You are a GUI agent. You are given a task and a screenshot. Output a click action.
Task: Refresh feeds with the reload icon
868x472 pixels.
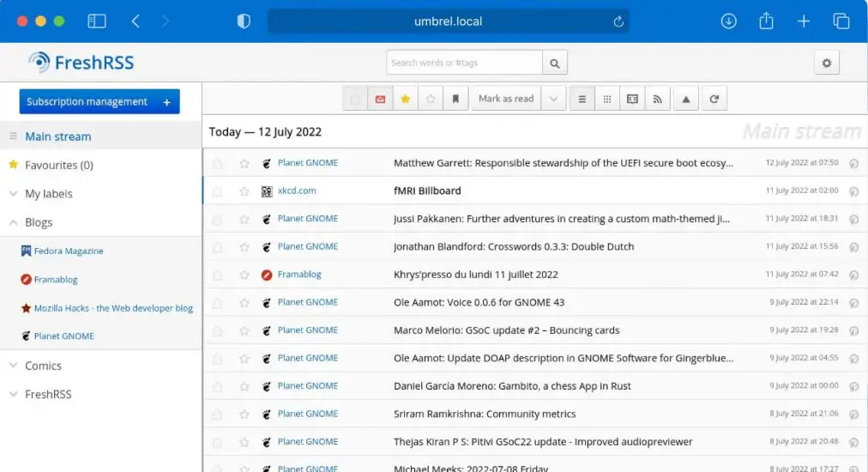click(x=714, y=99)
